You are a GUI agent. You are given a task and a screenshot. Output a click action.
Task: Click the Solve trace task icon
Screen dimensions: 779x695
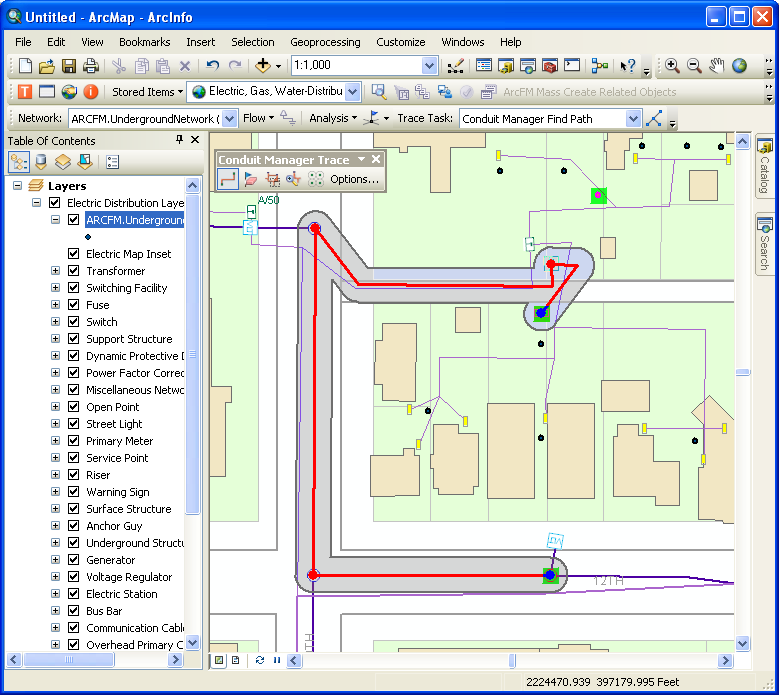coord(654,118)
